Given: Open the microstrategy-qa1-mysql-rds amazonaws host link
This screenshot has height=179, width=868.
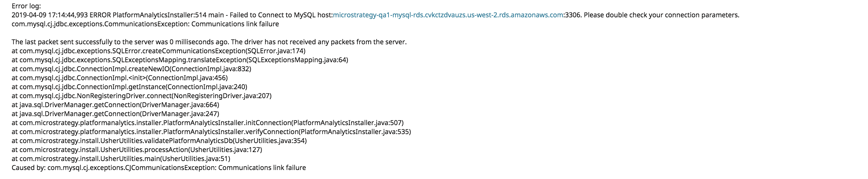Looking at the screenshot, I should 447,15.
